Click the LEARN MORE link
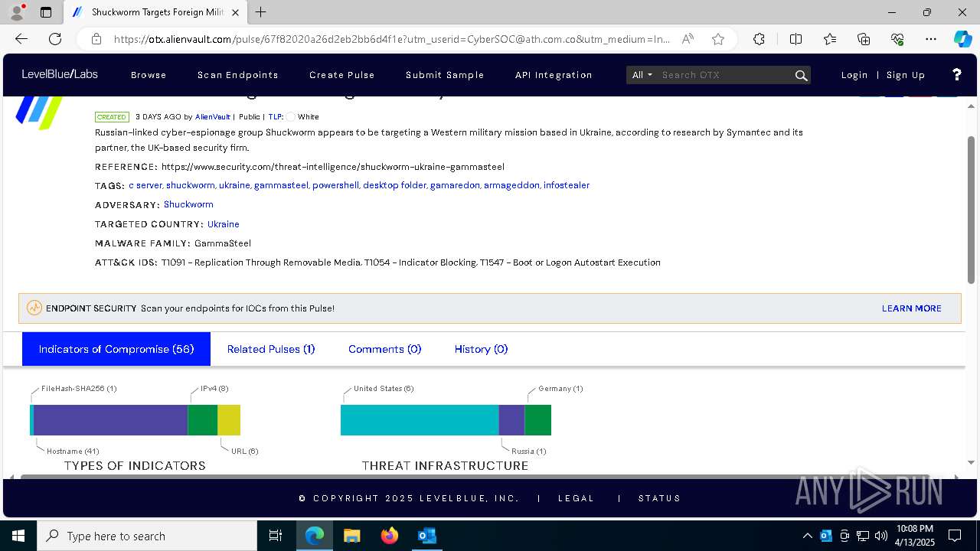This screenshot has height=551, width=980. pyautogui.click(x=912, y=308)
